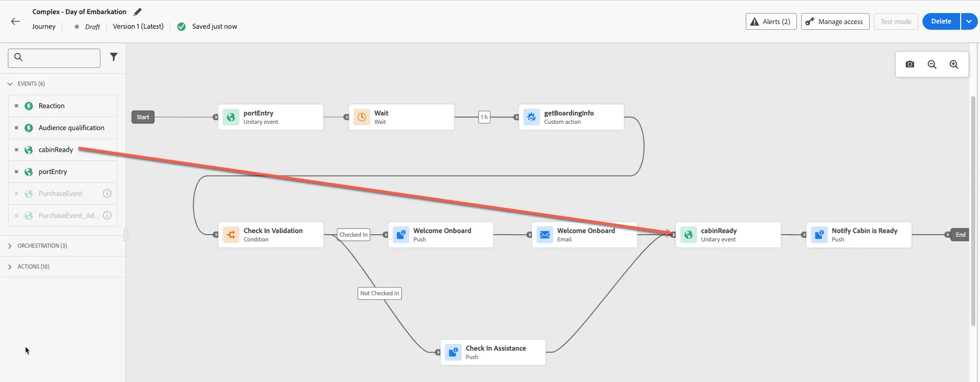Select cabinReady unitary event canvas node icon
This screenshot has height=382, width=980.
coord(688,235)
